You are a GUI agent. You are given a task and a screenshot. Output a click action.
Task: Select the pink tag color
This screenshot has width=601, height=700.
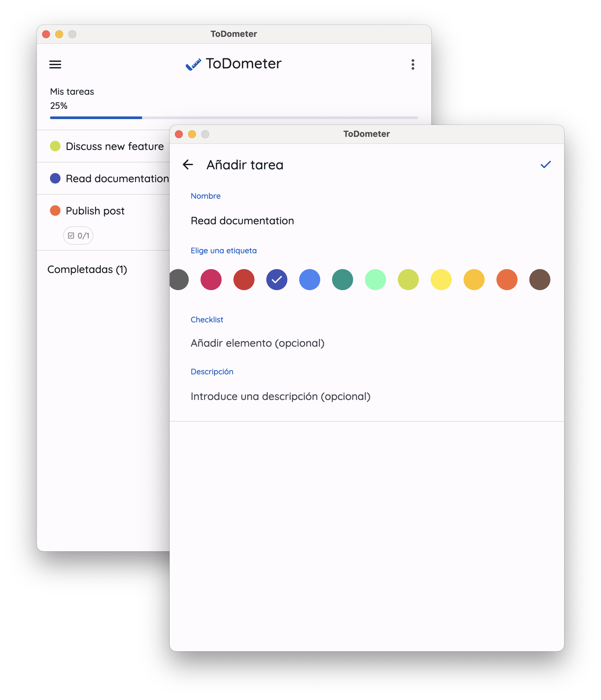(x=211, y=279)
